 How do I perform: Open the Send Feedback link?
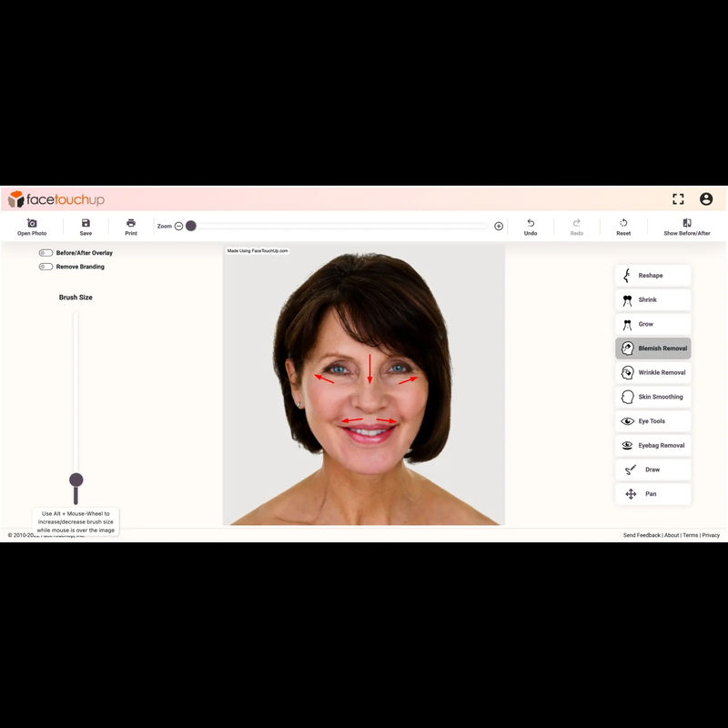point(642,535)
